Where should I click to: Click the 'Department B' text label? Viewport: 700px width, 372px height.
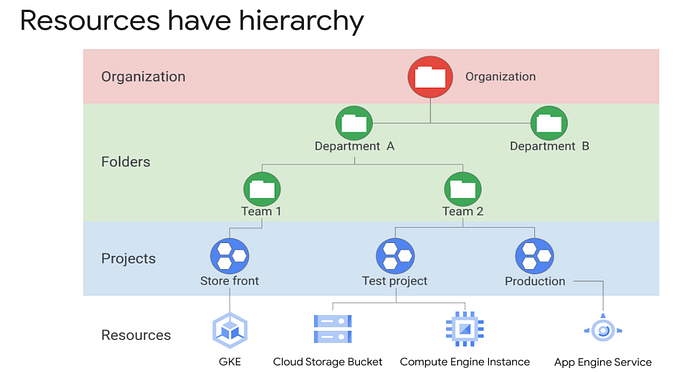click(550, 146)
